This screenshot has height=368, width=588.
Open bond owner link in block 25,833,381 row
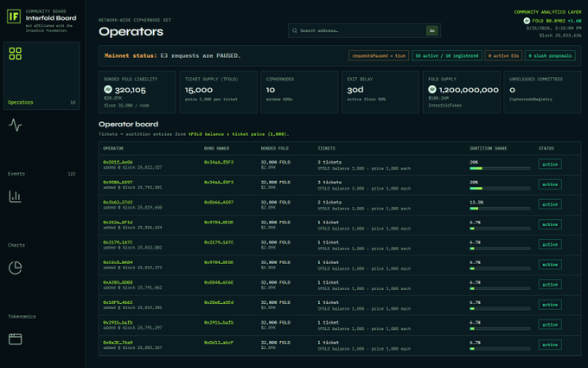(219, 302)
